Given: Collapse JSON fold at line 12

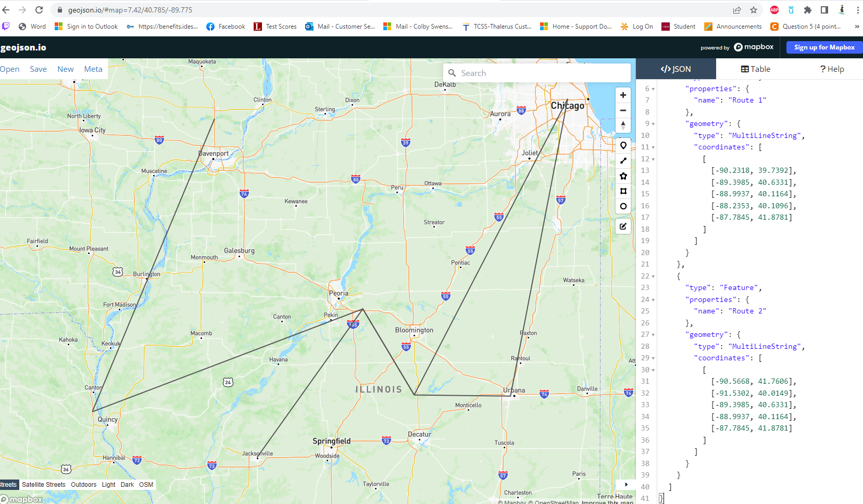Looking at the screenshot, I should pos(653,159).
